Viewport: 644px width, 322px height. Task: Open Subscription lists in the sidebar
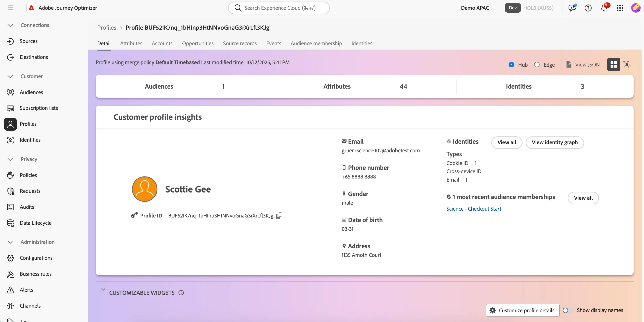tap(39, 108)
